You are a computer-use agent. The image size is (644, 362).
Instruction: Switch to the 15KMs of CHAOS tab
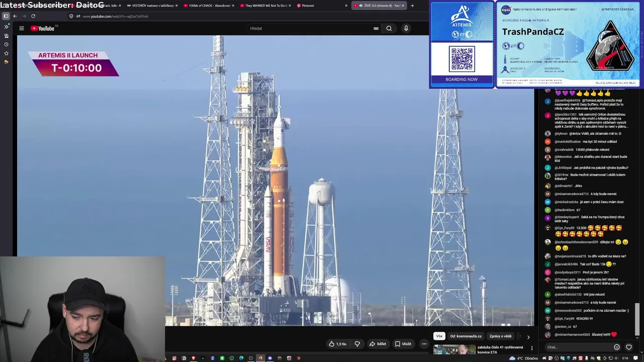pyautogui.click(x=208, y=6)
